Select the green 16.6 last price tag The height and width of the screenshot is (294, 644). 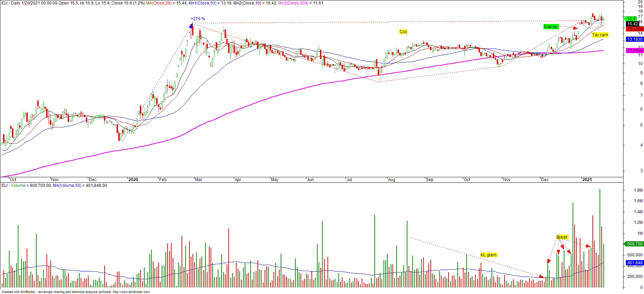point(631,19)
